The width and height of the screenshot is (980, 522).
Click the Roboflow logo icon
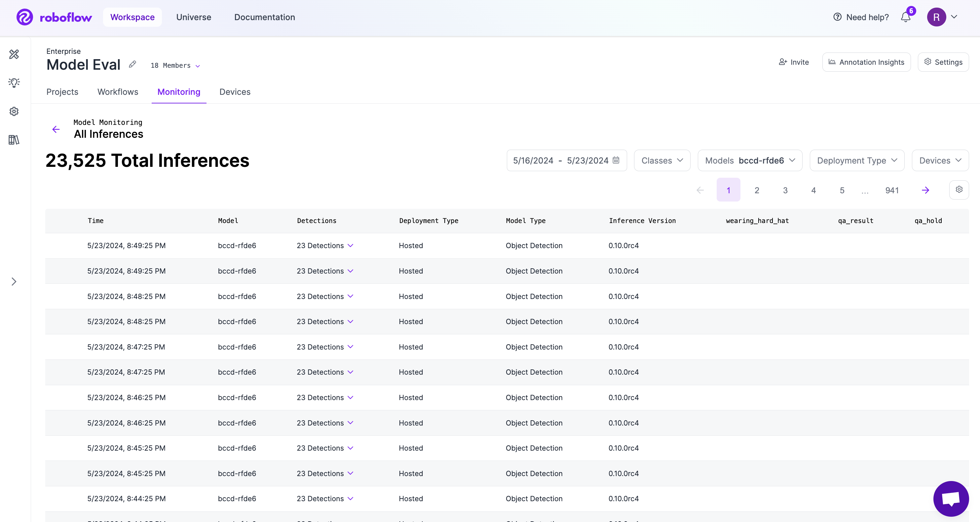point(25,17)
